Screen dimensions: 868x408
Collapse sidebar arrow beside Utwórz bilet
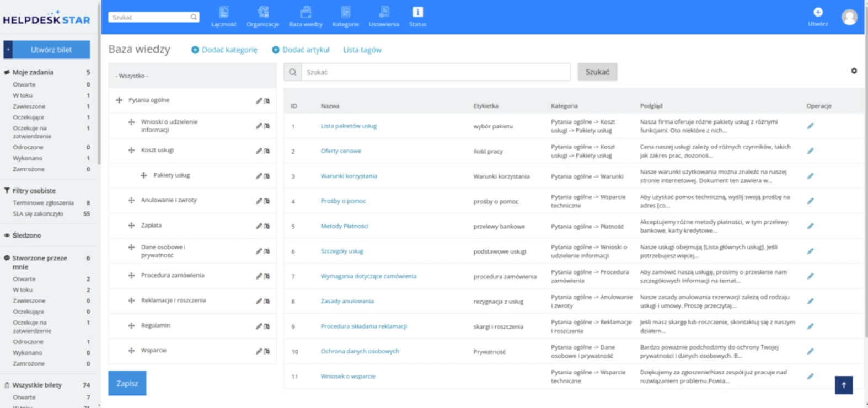click(8, 50)
